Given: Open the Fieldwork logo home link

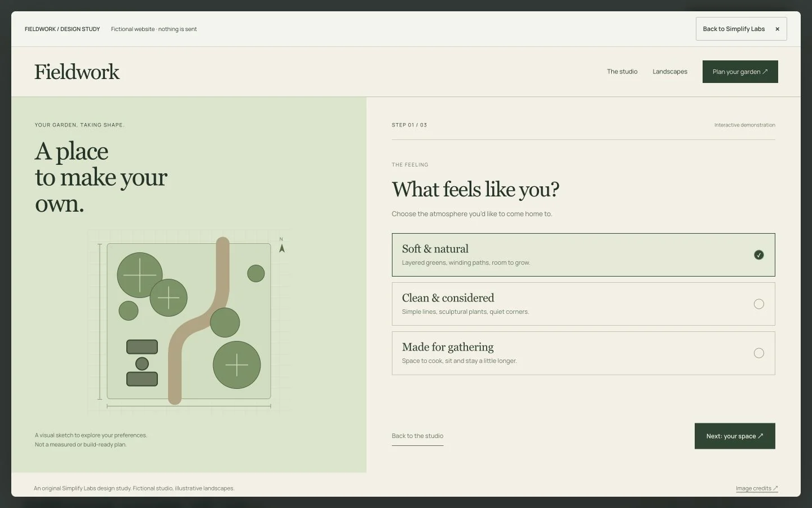Looking at the screenshot, I should 77,72.
